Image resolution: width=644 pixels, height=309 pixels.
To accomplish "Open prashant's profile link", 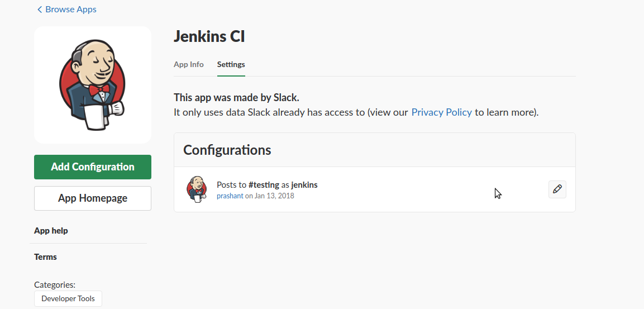I will click(x=230, y=196).
